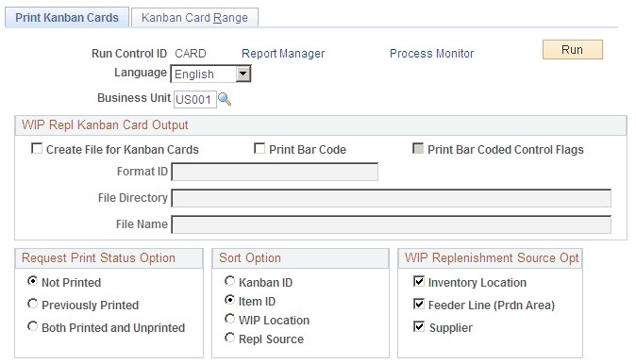Sort by WIP Location

(x=229, y=319)
